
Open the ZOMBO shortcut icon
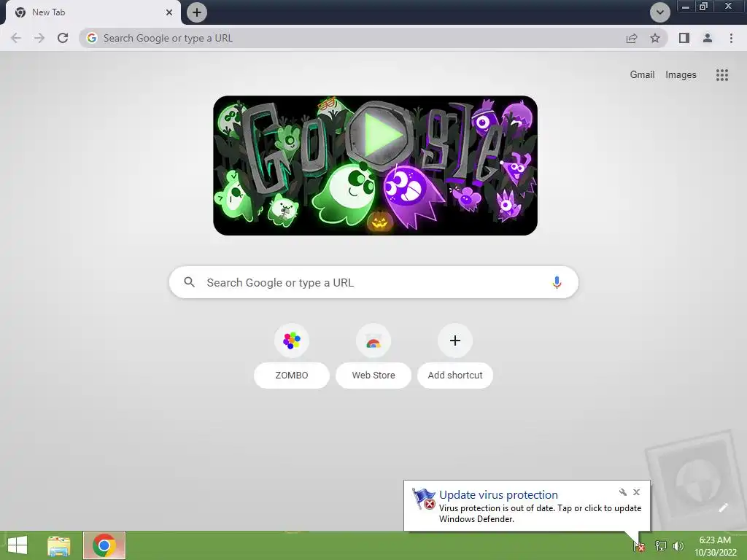click(292, 341)
